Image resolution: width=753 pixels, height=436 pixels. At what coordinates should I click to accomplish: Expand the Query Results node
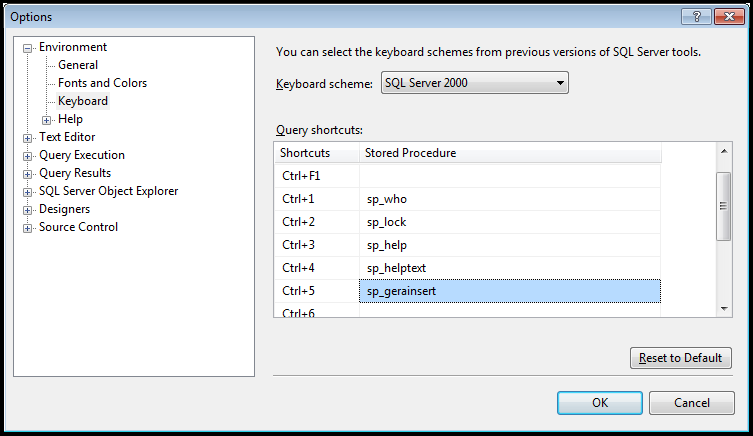(x=28, y=174)
